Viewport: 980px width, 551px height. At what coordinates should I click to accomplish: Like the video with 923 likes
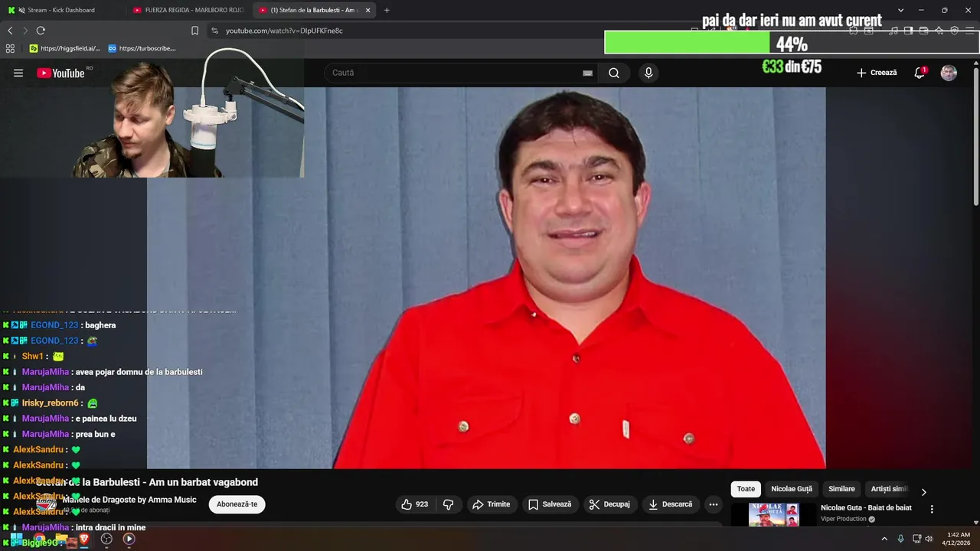tap(416, 504)
